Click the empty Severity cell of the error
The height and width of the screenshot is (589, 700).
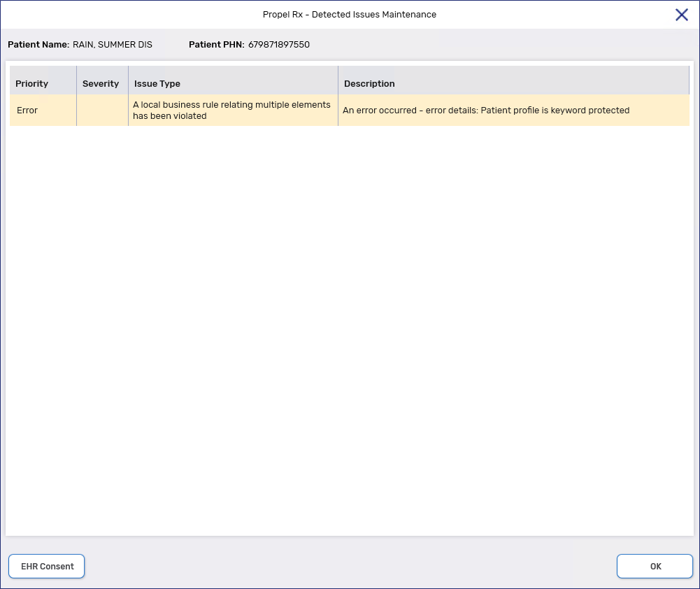click(101, 110)
